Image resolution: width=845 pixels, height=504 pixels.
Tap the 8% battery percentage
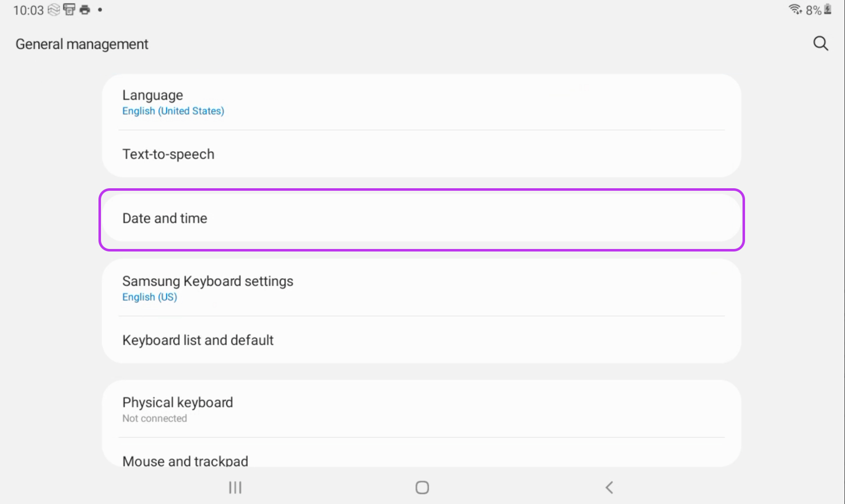point(813,10)
